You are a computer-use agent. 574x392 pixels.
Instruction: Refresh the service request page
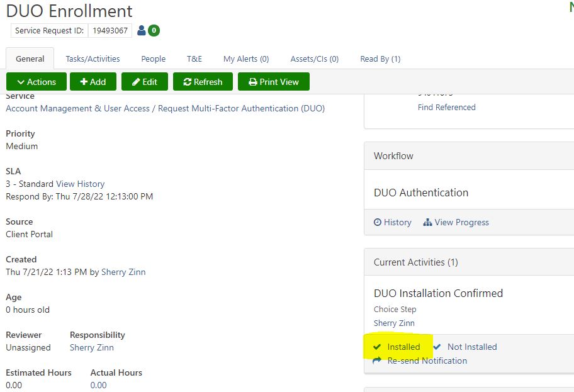coord(203,82)
